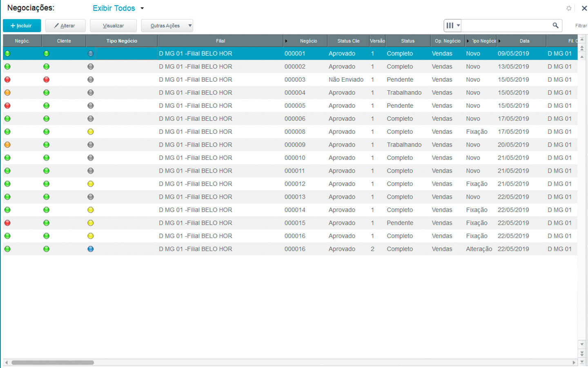Click red Negóc. status dot for deal 000003
The image size is (588, 368).
click(7, 80)
